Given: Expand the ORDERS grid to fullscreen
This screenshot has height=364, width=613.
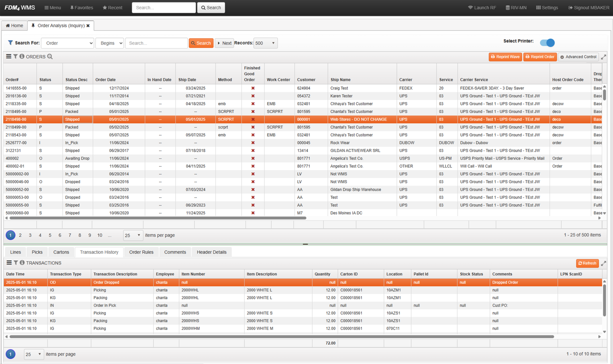Looking at the screenshot, I should click(603, 57).
